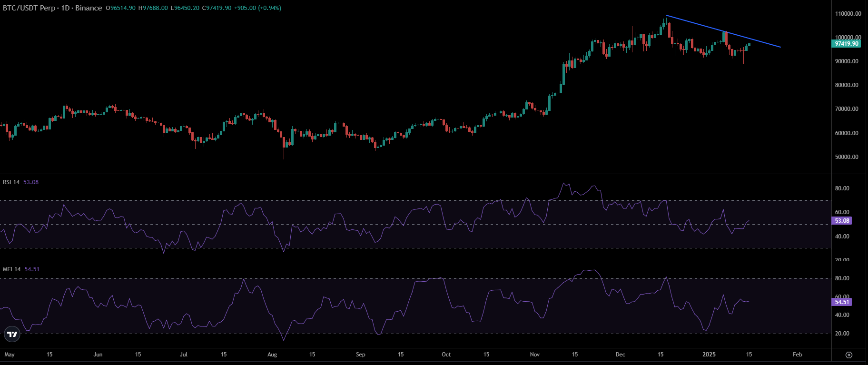Click the Sep label on time axis
This screenshot has width=868, height=365.
(x=361, y=355)
